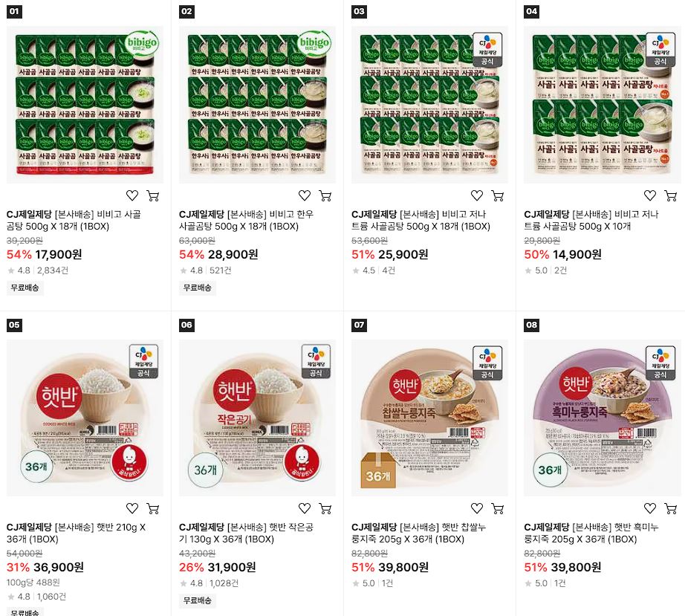Click the 2,834건 review count
Screen dimensions: 685x616
53,270
